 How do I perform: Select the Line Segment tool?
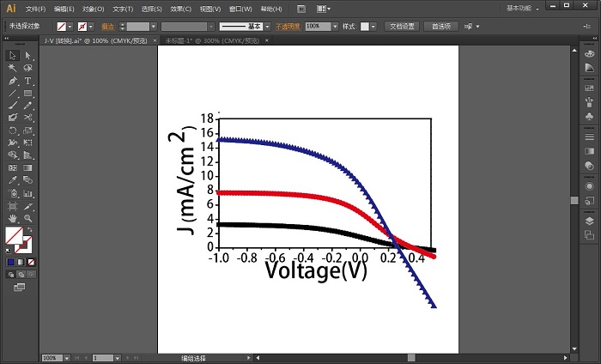12,93
